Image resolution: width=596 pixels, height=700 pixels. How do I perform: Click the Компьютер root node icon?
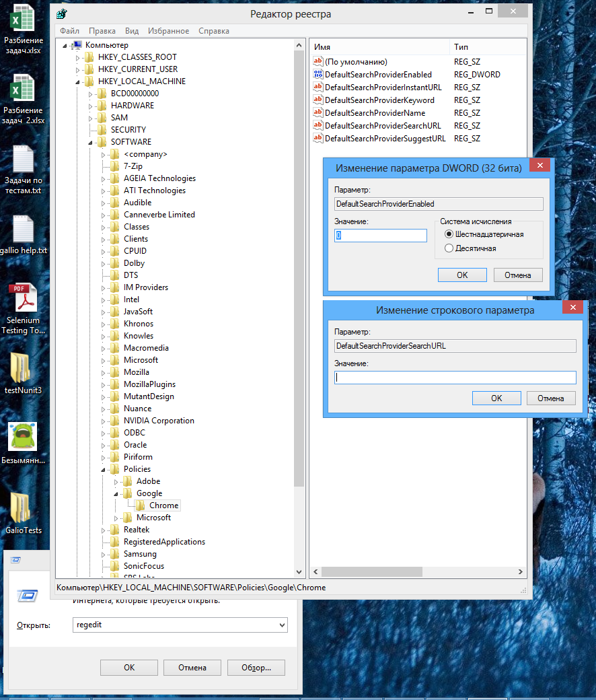pos(77,45)
